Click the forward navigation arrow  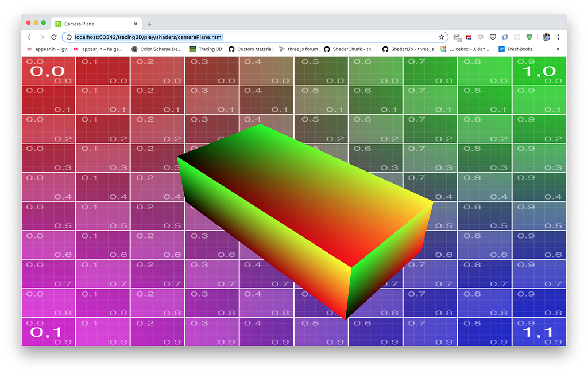[x=42, y=37]
